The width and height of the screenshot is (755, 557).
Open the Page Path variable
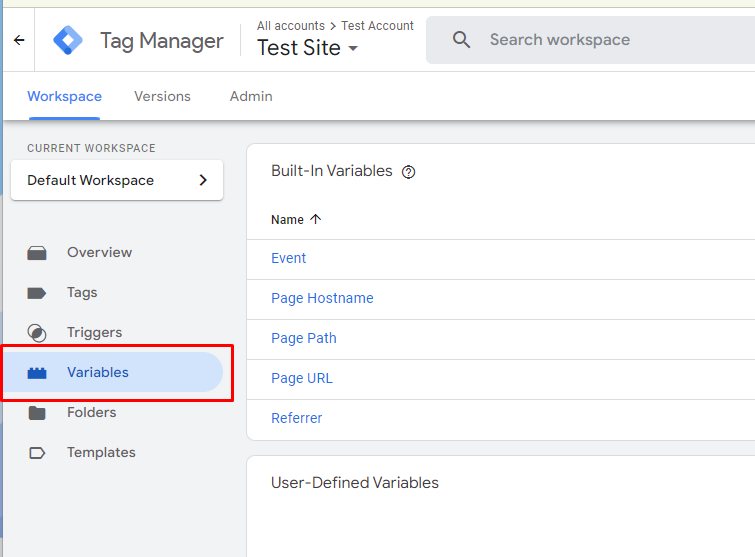coord(304,338)
